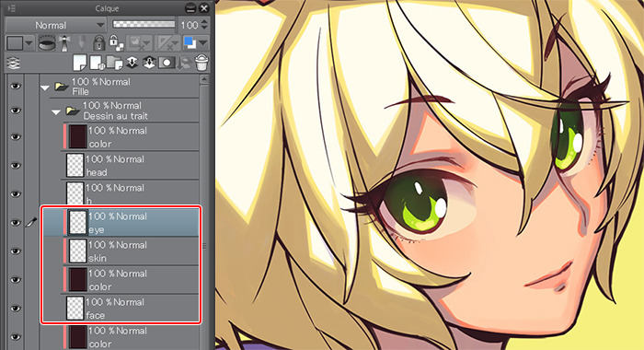644x350 pixels.
Task: Hide the Fille folder
Action: click(x=16, y=86)
